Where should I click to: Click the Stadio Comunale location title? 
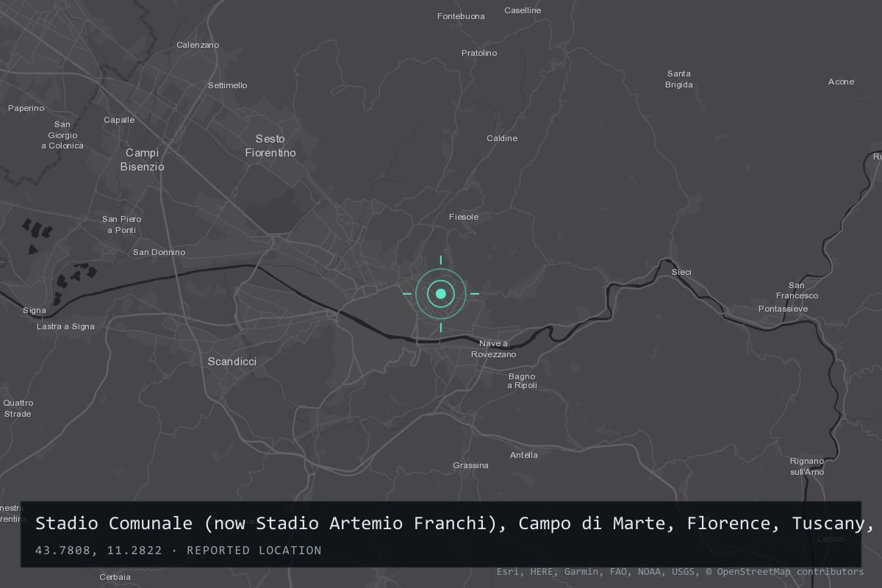click(x=453, y=523)
